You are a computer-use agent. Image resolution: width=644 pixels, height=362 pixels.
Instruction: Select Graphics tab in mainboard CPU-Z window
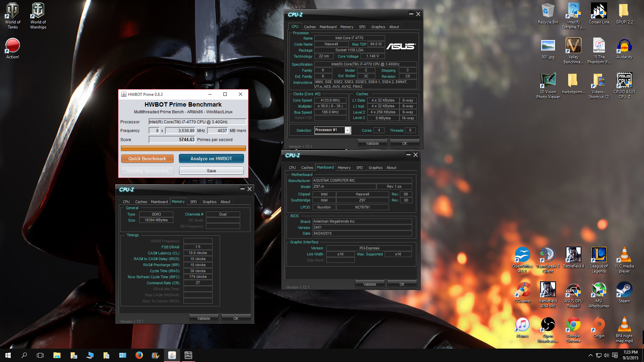tap(375, 168)
